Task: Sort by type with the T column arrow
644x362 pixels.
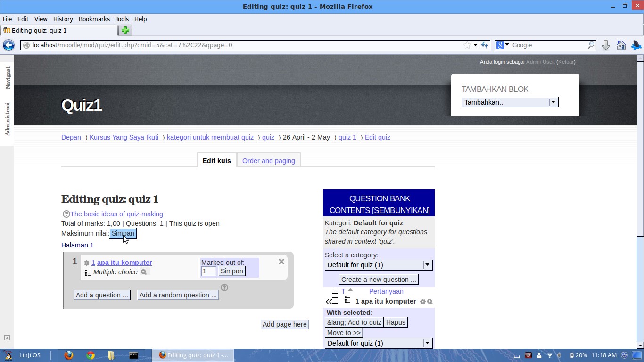Action: [x=350, y=290]
